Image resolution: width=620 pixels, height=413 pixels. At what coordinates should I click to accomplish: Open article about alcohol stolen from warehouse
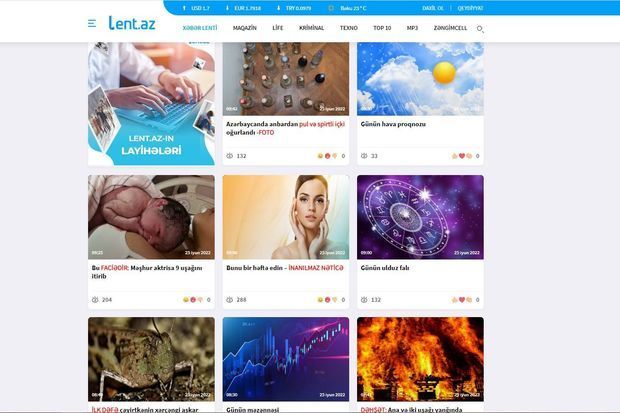(285, 128)
